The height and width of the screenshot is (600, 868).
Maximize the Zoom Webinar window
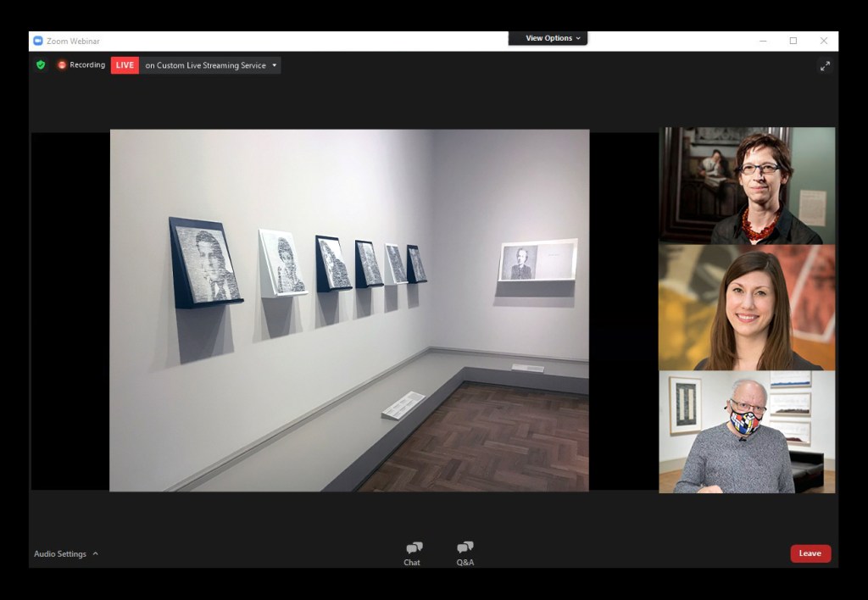tap(793, 41)
